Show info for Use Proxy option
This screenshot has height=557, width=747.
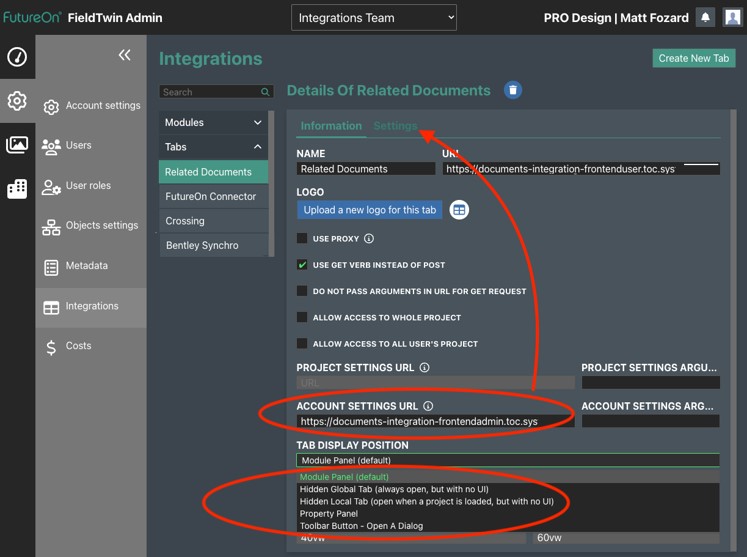tap(369, 238)
